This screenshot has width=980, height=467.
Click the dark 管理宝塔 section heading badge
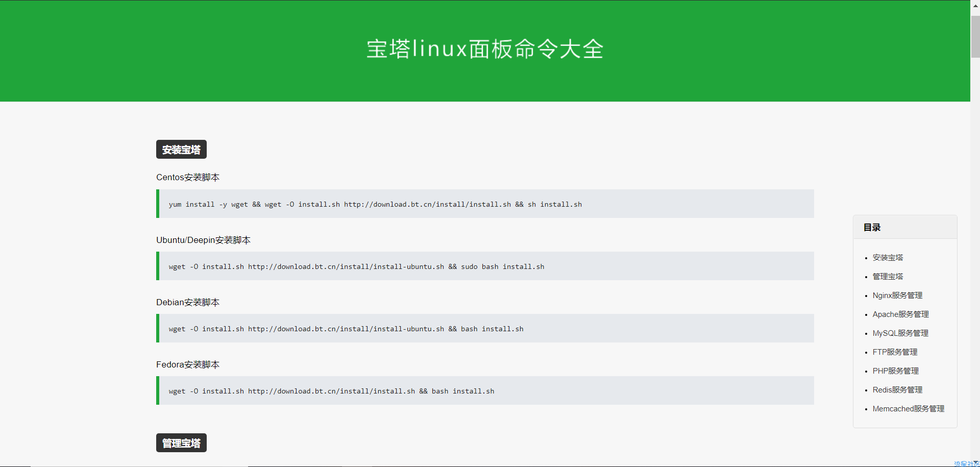181,443
